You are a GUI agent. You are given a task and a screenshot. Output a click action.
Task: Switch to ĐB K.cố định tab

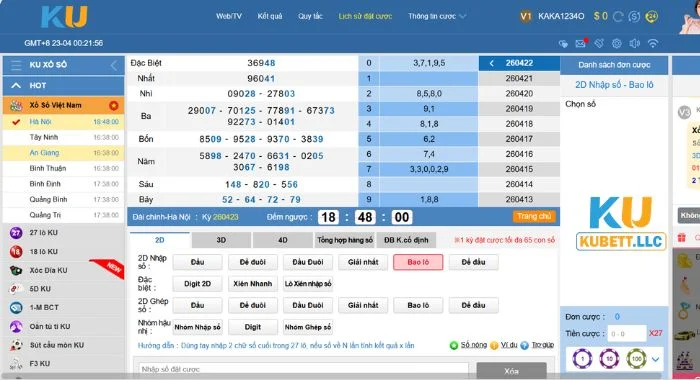point(406,240)
